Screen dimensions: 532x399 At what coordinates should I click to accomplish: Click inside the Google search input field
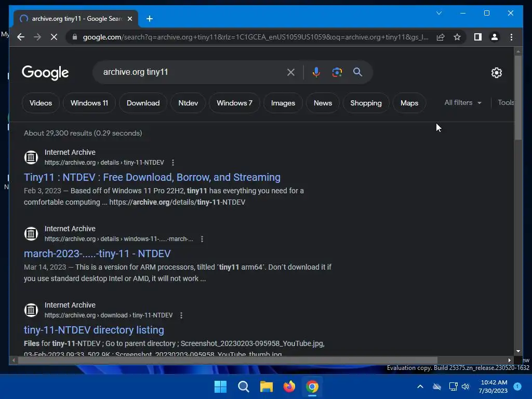point(192,72)
